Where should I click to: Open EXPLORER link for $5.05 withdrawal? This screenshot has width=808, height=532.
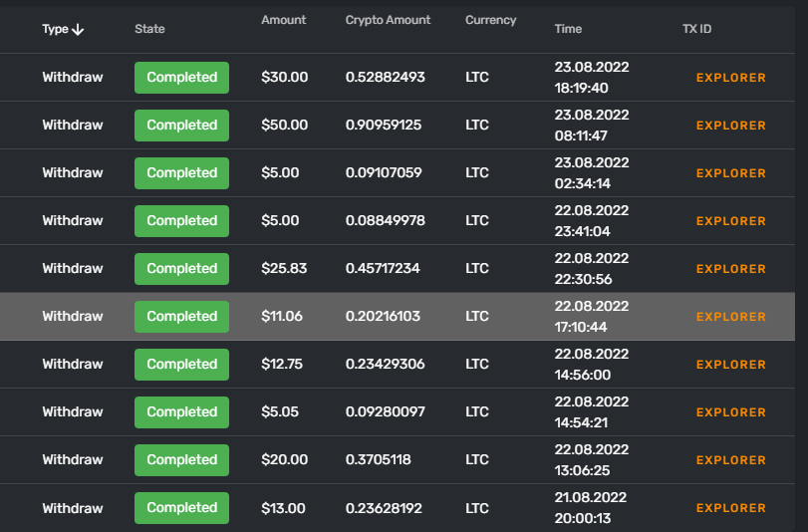point(730,412)
